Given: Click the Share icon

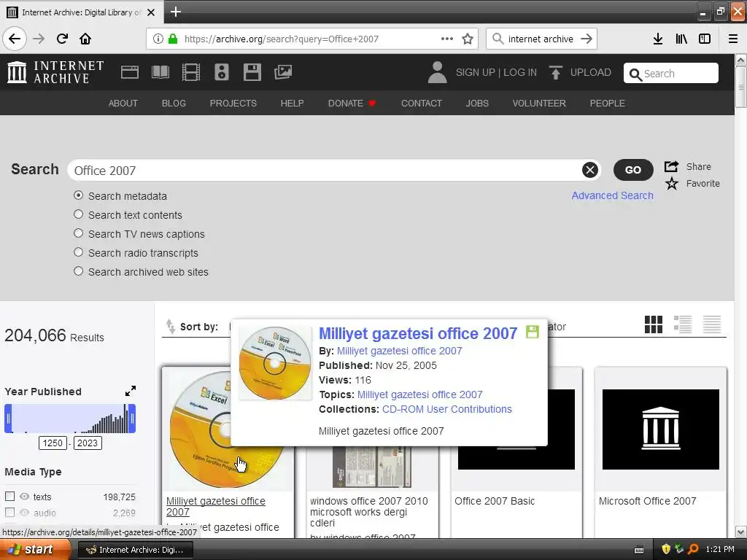Looking at the screenshot, I should (x=671, y=166).
